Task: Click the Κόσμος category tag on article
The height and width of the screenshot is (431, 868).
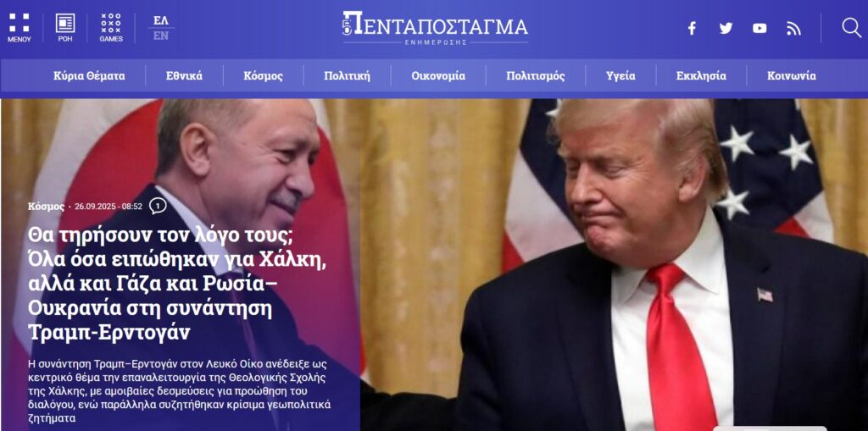Action: (46, 207)
